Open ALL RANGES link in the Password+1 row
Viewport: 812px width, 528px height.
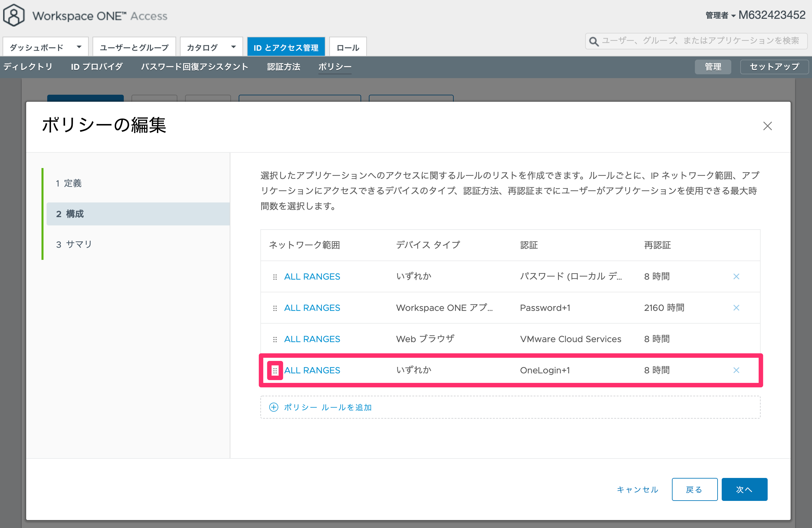point(312,308)
